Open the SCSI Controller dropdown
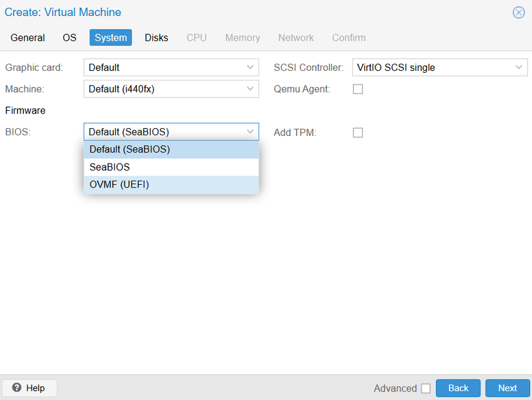The image size is (532, 400). coord(519,67)
